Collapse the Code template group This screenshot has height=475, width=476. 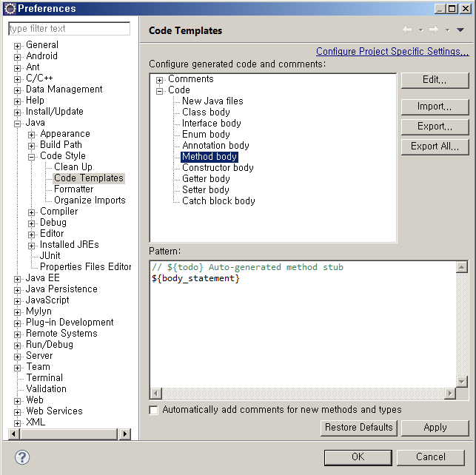(160, 91)
